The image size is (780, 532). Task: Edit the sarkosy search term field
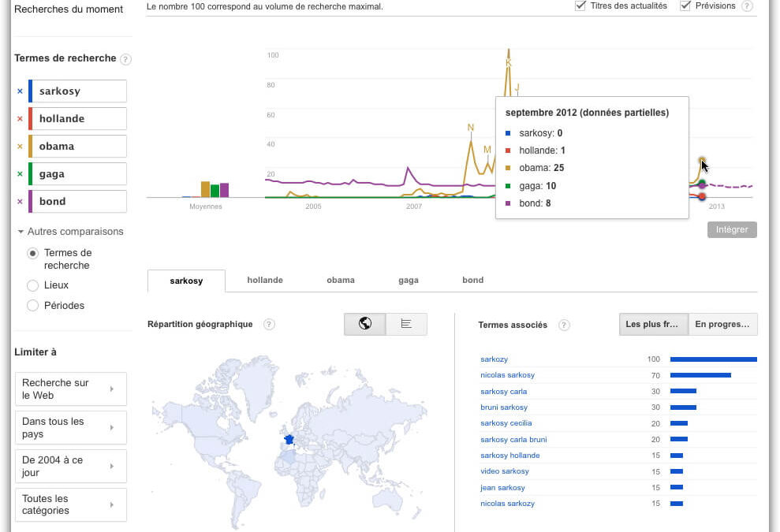[x=79, y=91]
